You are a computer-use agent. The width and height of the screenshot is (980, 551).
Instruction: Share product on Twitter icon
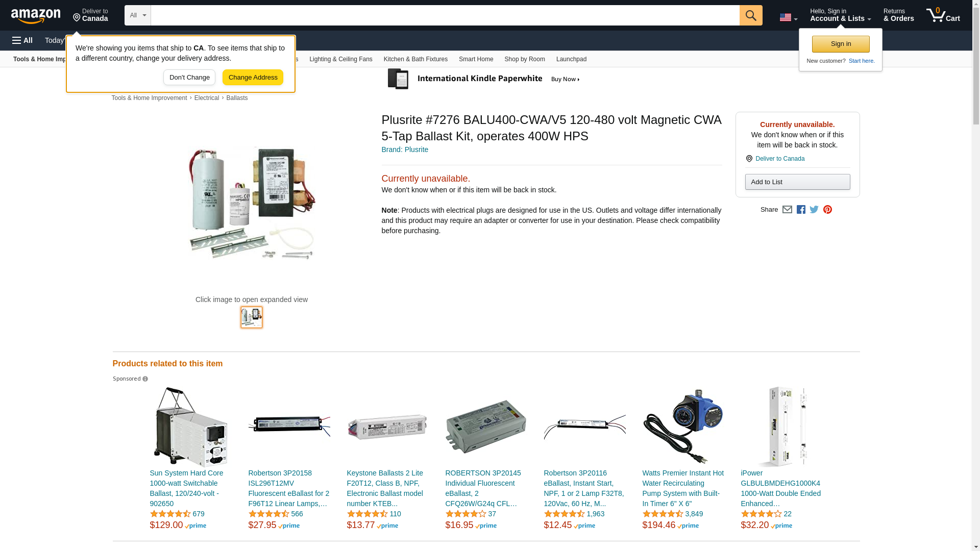coord(814,210)
